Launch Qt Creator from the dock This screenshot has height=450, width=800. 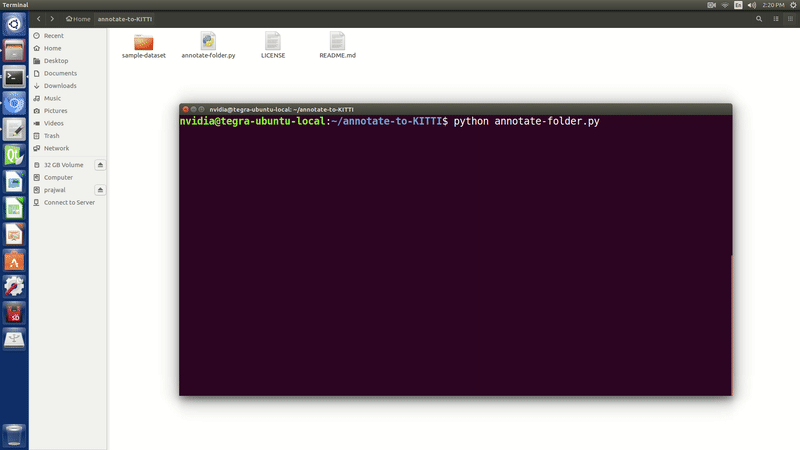tap(14, 156)
